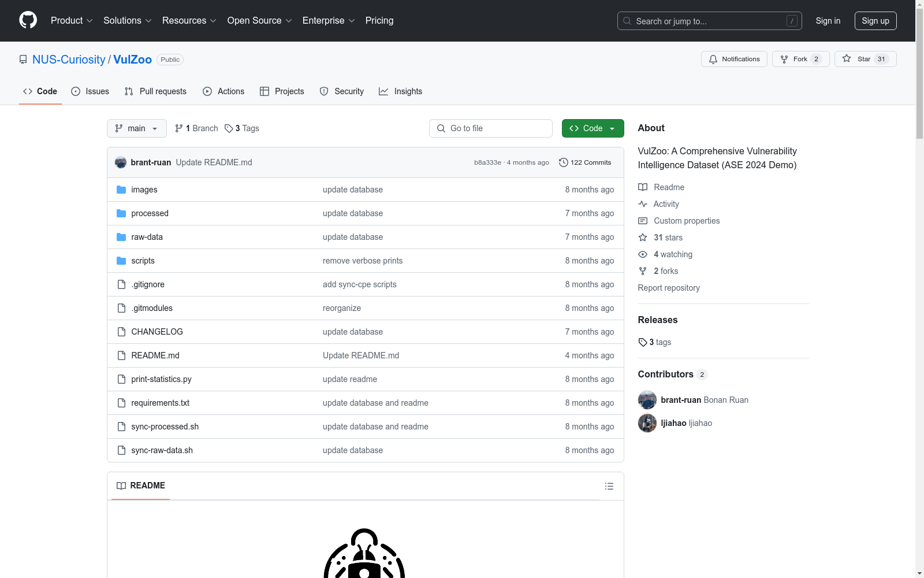The height and width of the screenshot is (578, 924).
Task: Click the Activity pulse icon
Action: [643, 204]
